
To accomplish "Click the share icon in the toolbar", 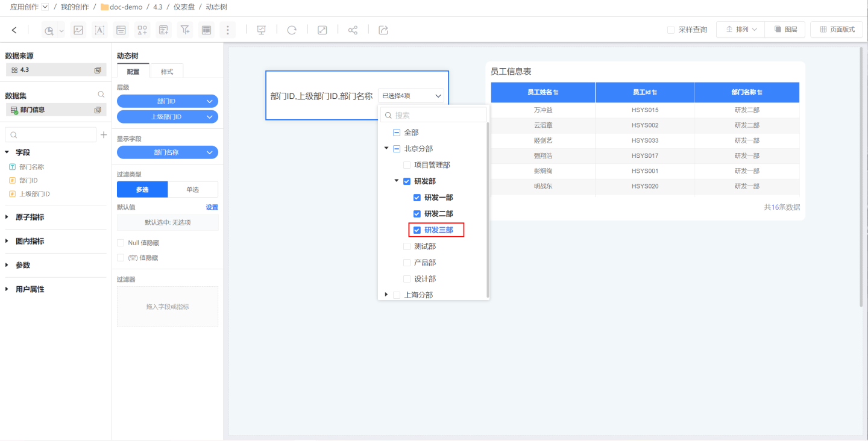I will coord(353,30).
